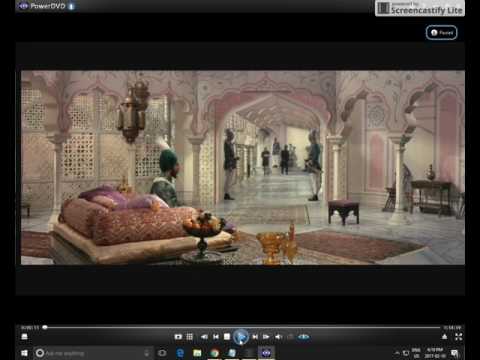Open the grid menu icon beside snapshot

189,337
